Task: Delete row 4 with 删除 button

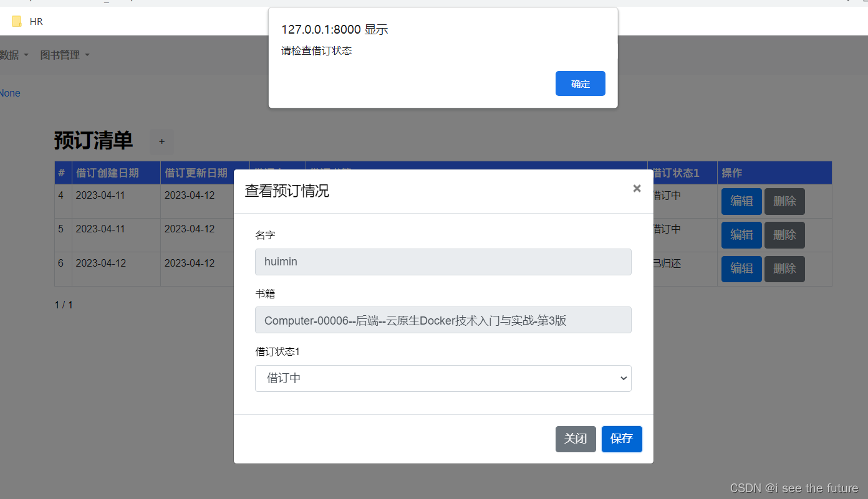Action: point(784,201)
